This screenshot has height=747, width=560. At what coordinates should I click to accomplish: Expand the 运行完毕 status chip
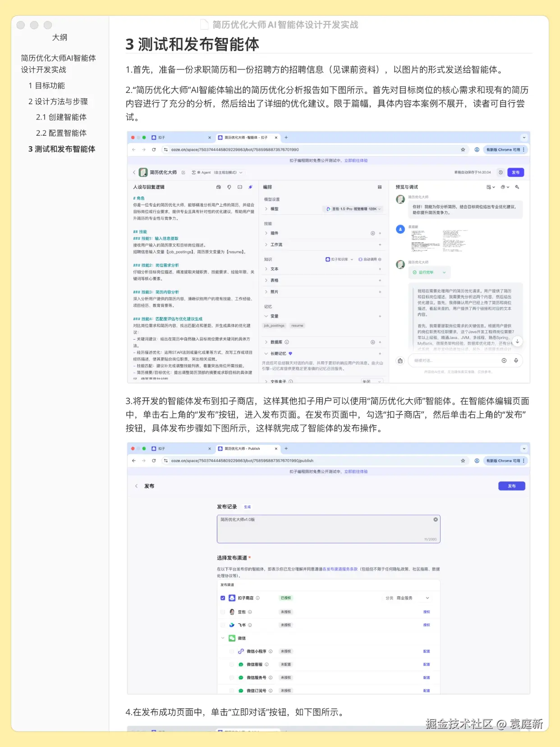(x=429, y=272)
